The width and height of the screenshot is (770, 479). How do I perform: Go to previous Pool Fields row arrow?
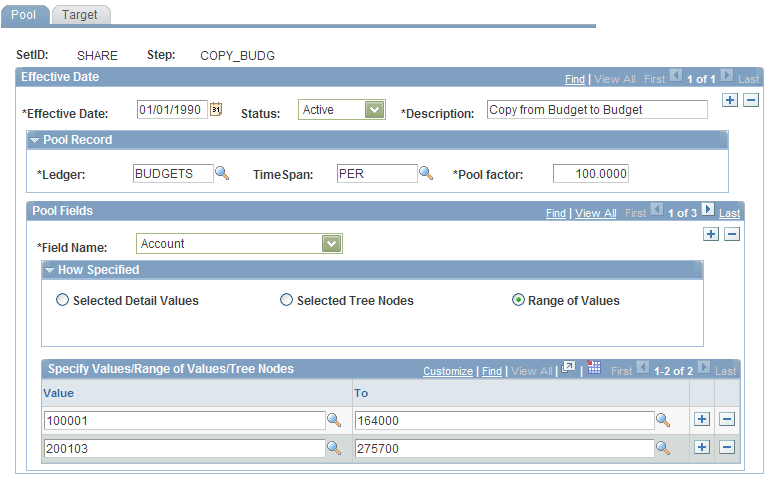point(657,210)
